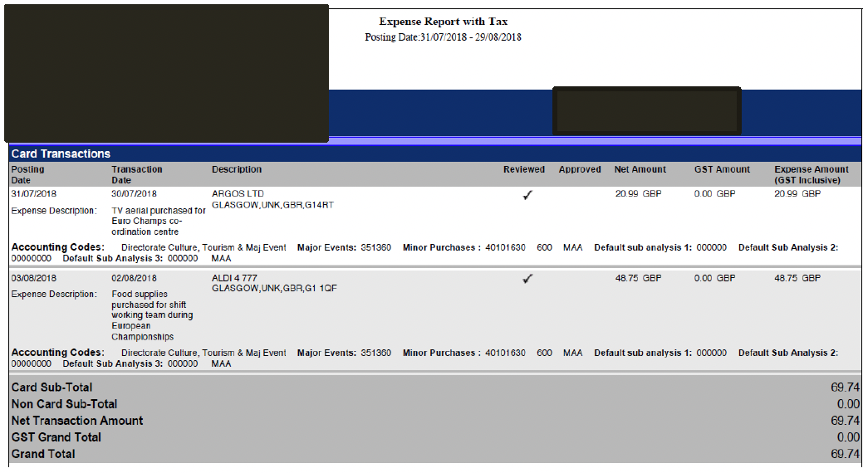Select the 'Card Transactions' section header
Image resolution: width=868 pixels, height=473 pixels.
[61, 154]
